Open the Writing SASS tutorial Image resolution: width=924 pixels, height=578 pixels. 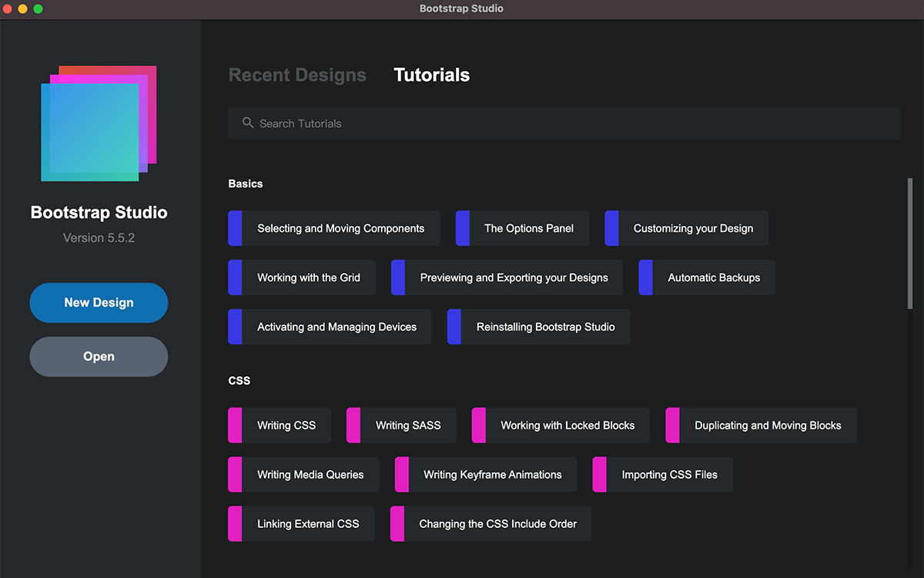click(x=401, y=425)
